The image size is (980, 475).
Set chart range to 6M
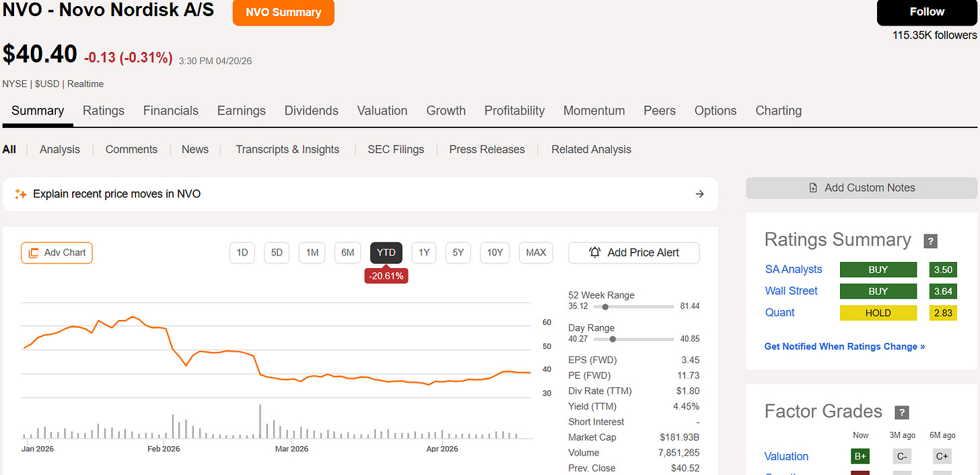(347, 253)
